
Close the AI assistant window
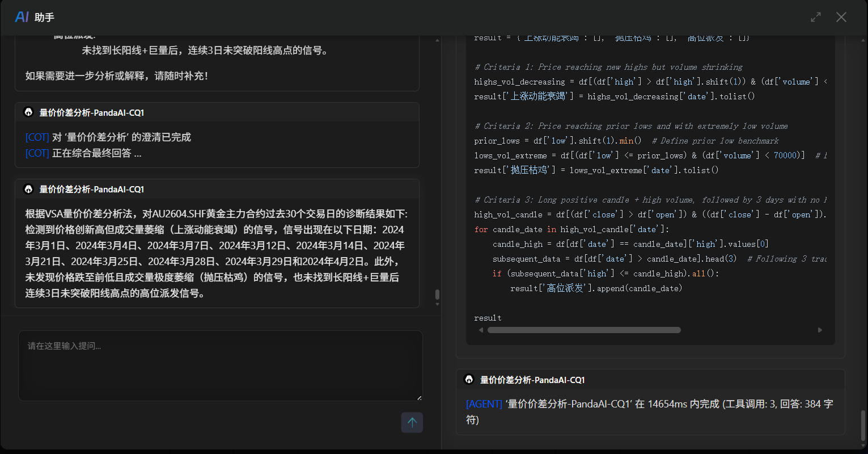[841, 17]
